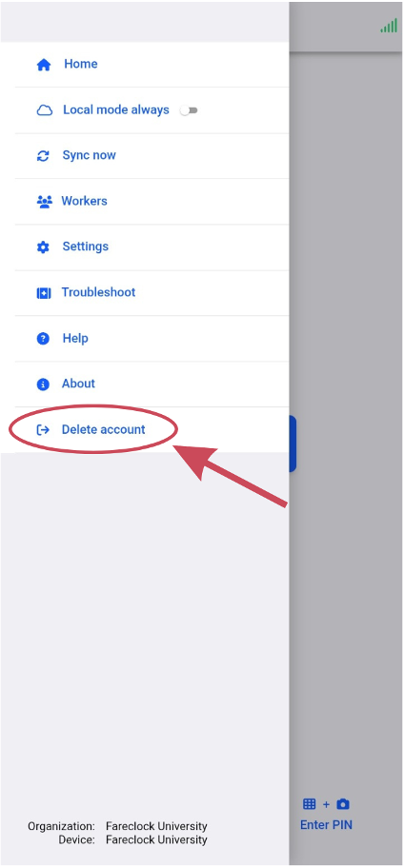
Task: Click the green signal strength bars icon
Action: tap(389, 26)
